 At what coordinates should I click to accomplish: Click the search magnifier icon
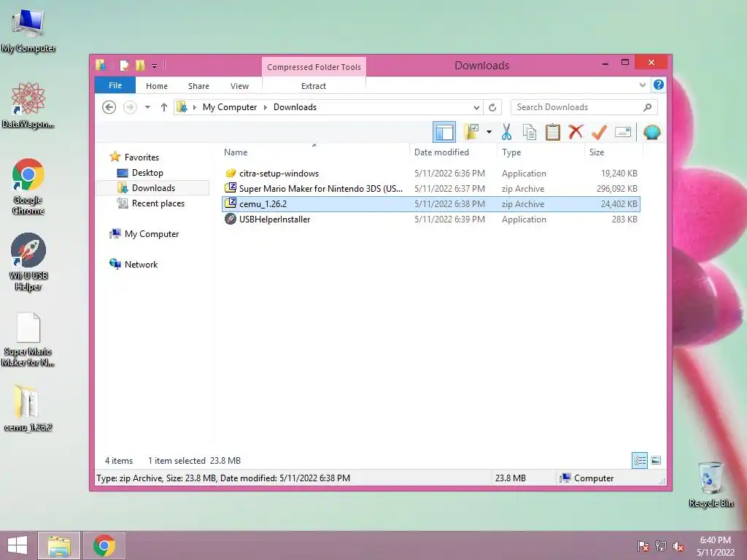pos(648,107)
